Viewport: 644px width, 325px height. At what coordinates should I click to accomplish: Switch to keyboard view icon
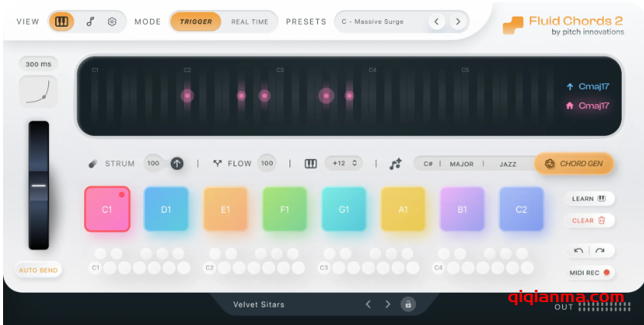pyautogui.click(x=61, y=21)
